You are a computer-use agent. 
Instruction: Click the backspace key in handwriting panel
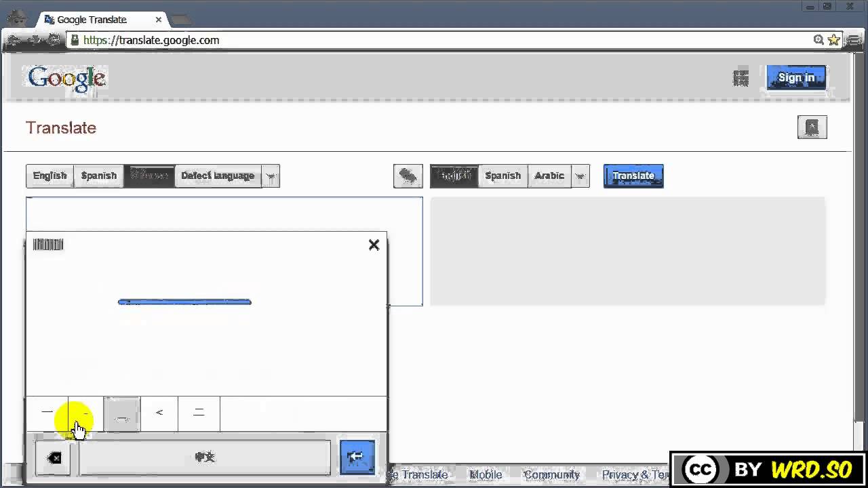(53, 458)
